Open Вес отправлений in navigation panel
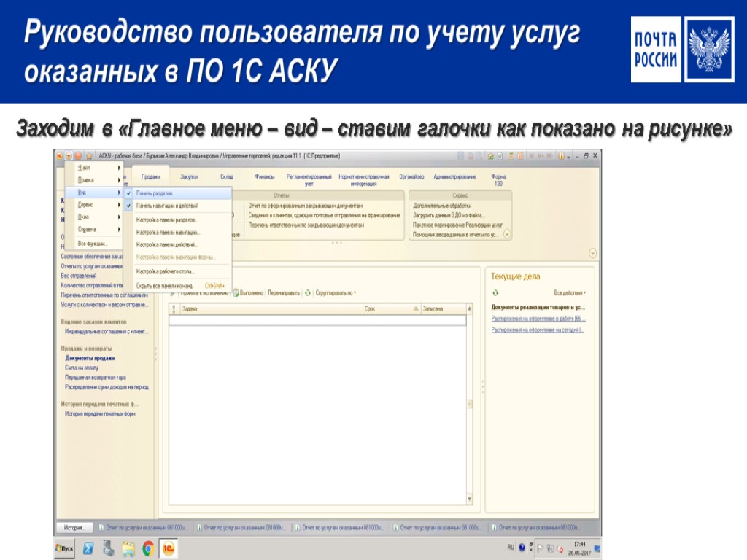747x560 pixels. (x=79, y=276)
